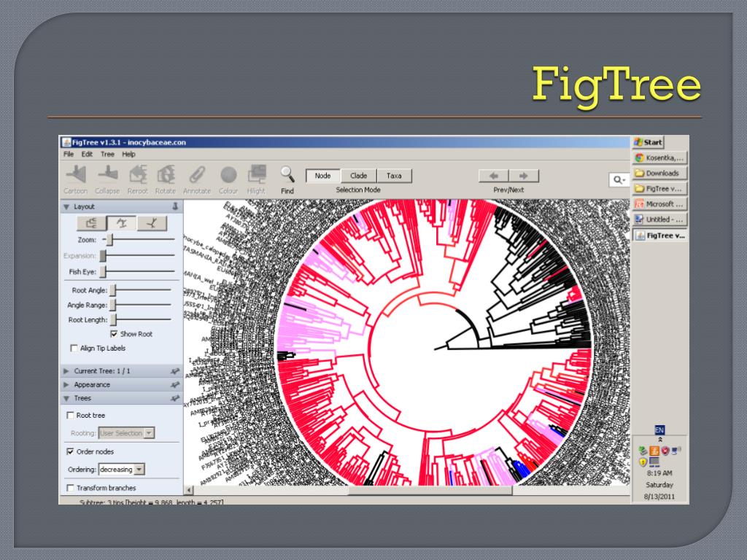Select polar tree layout icon

122,223
